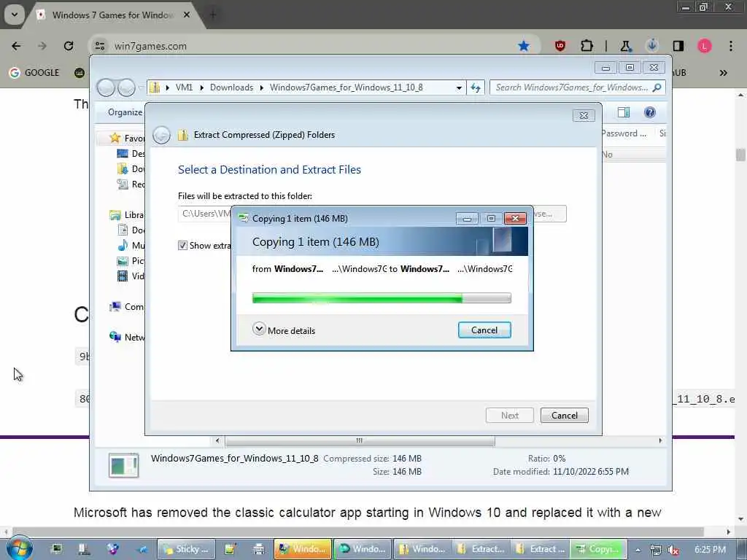Image resolution: width=747 pixels, height=560 pixels.
Task: Click Downloads in Explorer breadcrumb
Action: pyautogui.click(x=231, y=87)
